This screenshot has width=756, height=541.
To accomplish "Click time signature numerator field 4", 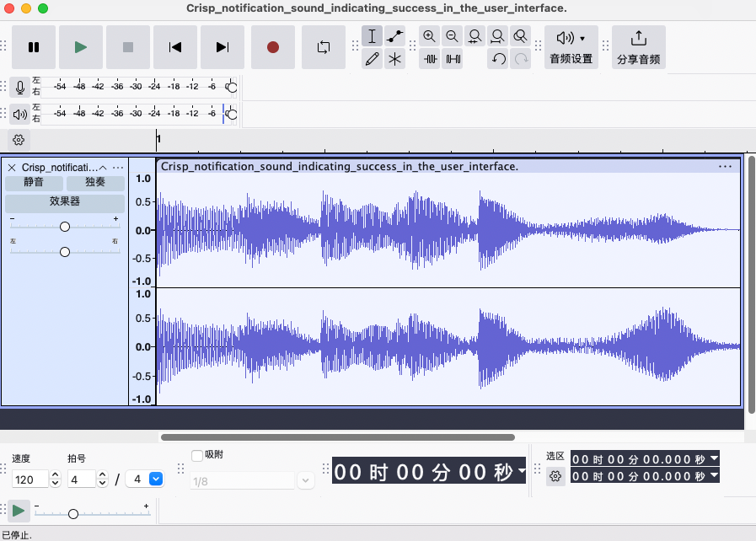I will click(81, 479).
